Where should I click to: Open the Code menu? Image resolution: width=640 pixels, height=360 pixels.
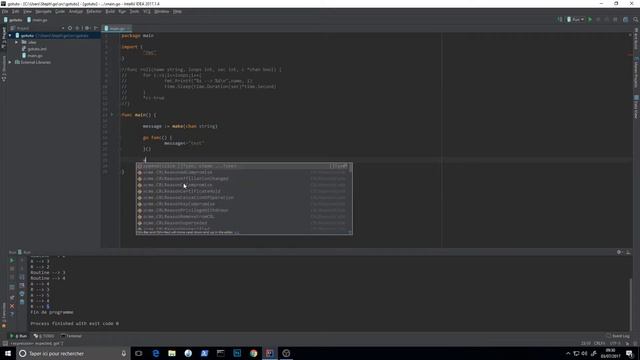[60, 12]
